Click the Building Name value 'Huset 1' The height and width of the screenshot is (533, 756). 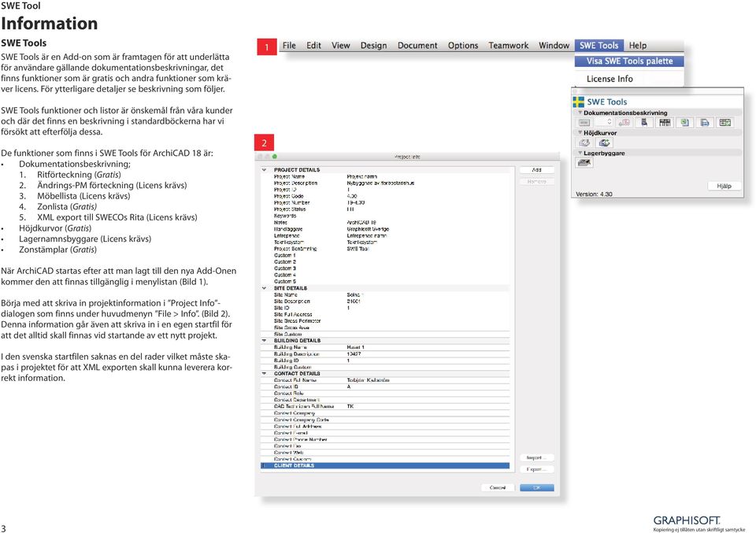click(x=356, y=347)
